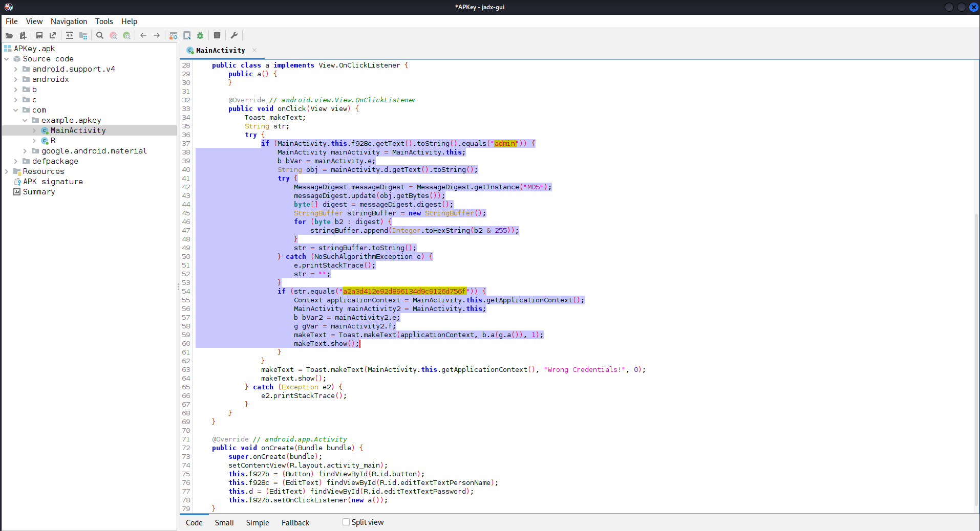Image resolution: width=980 pixels, height=531 pixels.
Task: Expand the R class node
Action: (x=34, y=141)
